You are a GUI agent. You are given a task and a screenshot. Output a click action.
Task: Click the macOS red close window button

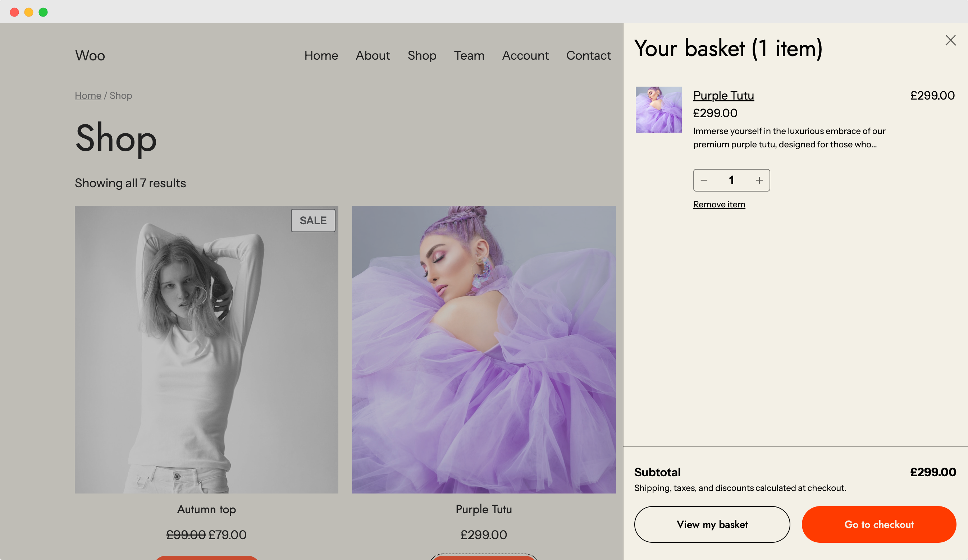[14, 12]
